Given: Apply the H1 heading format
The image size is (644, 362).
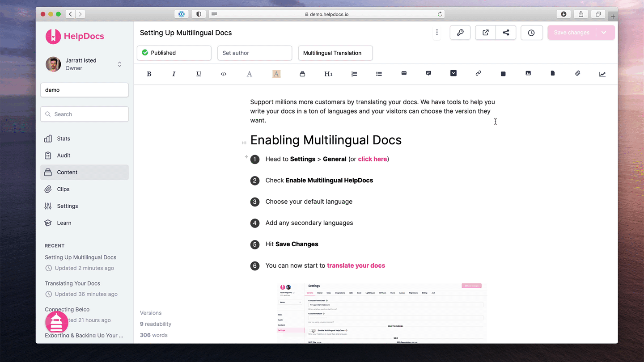Looking at the screenshot, I should [328, 74].
